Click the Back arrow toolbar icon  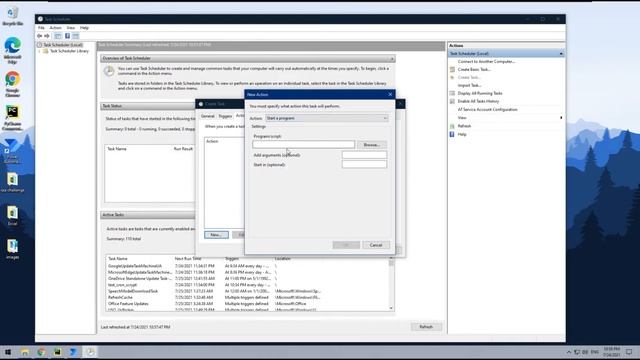pyautogui.click(x=40, y=36)
